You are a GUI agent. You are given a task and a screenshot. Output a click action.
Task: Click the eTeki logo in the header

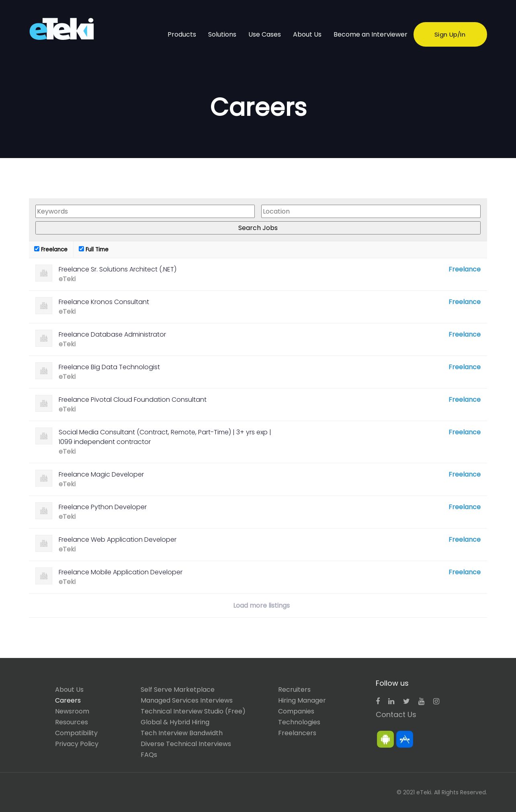61,29
